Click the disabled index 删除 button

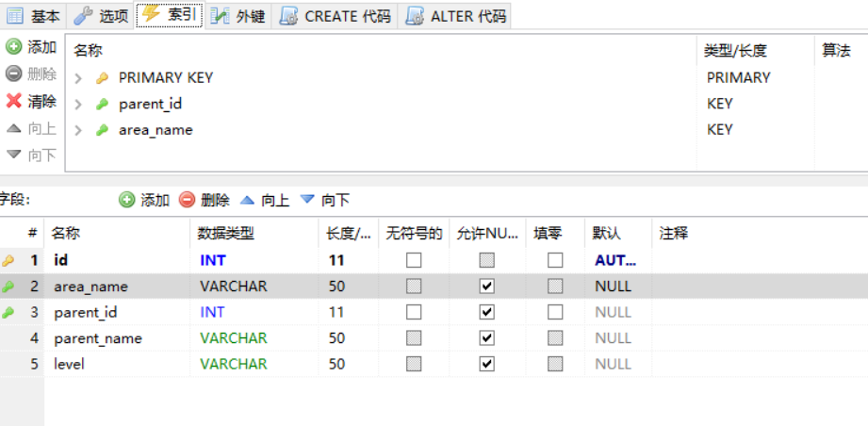coord(31,74)
